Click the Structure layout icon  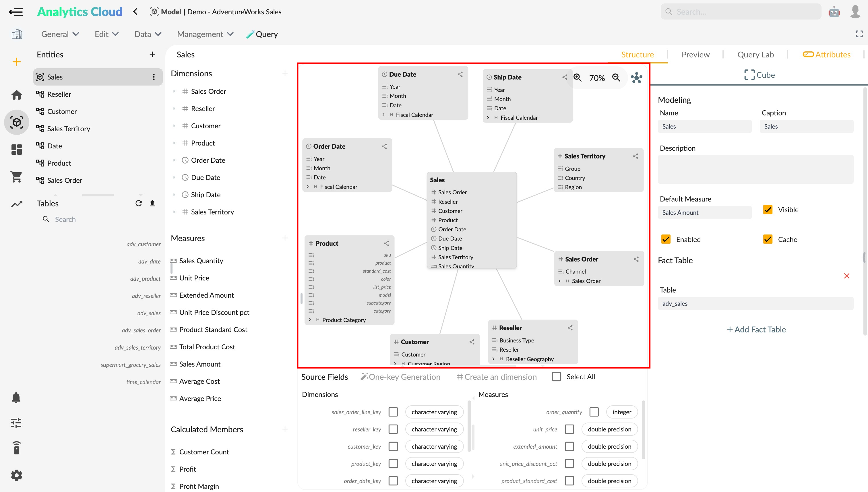(636, 77)
